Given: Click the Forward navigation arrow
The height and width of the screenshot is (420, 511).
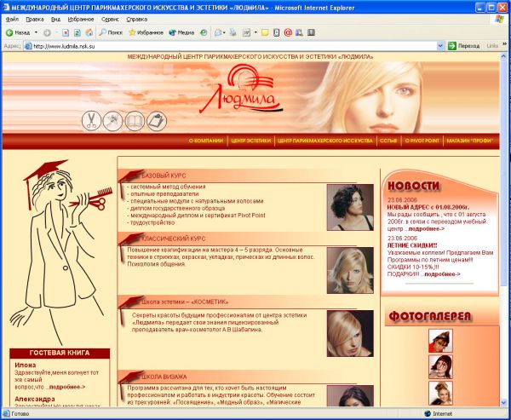Looking at the screenshot, I should point(47,32).
